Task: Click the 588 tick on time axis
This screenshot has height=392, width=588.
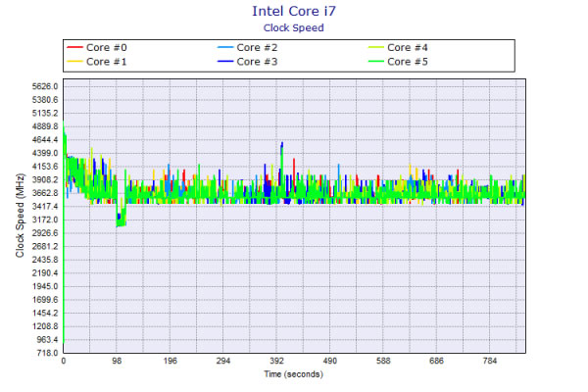Action: coord(383,361)
